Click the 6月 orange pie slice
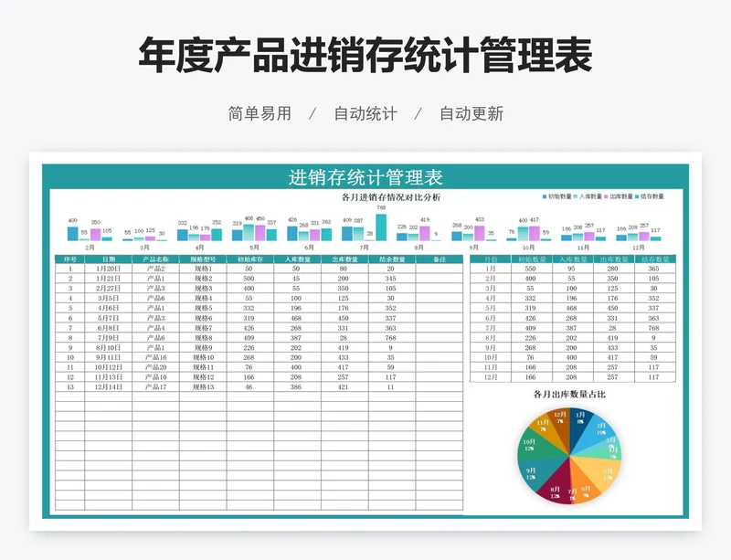This screenshot has height=560, width=731. pos(585,487)
